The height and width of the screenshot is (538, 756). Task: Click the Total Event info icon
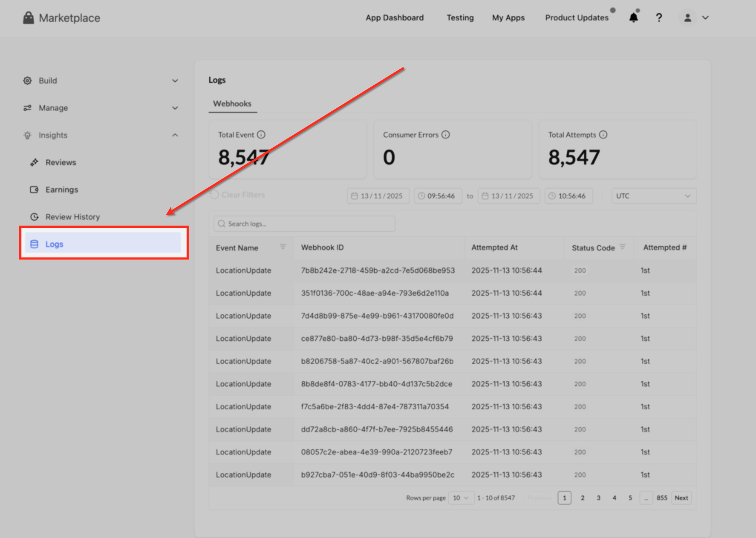[261, 135]
